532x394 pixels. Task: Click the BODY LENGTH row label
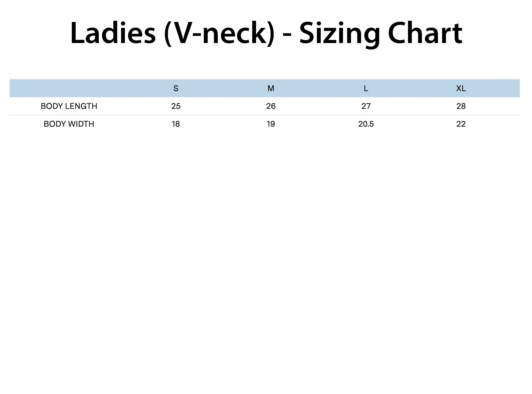tap(69, 106)
